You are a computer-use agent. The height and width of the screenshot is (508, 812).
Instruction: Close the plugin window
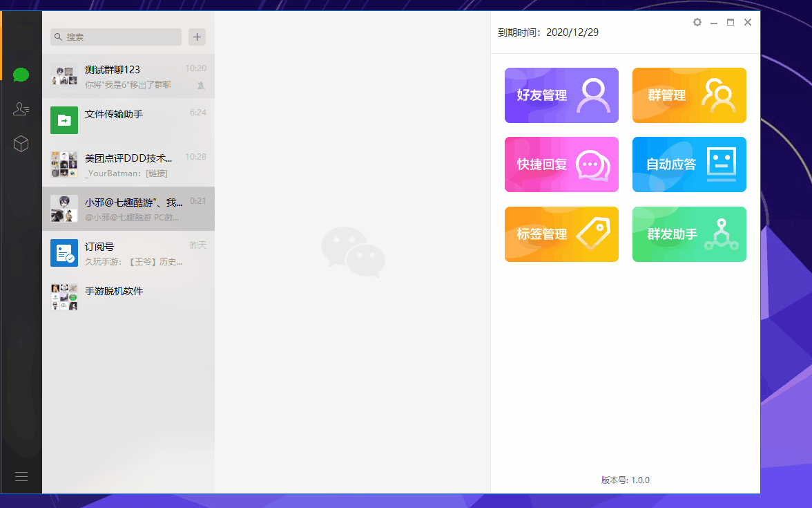[x=747, y=22]
